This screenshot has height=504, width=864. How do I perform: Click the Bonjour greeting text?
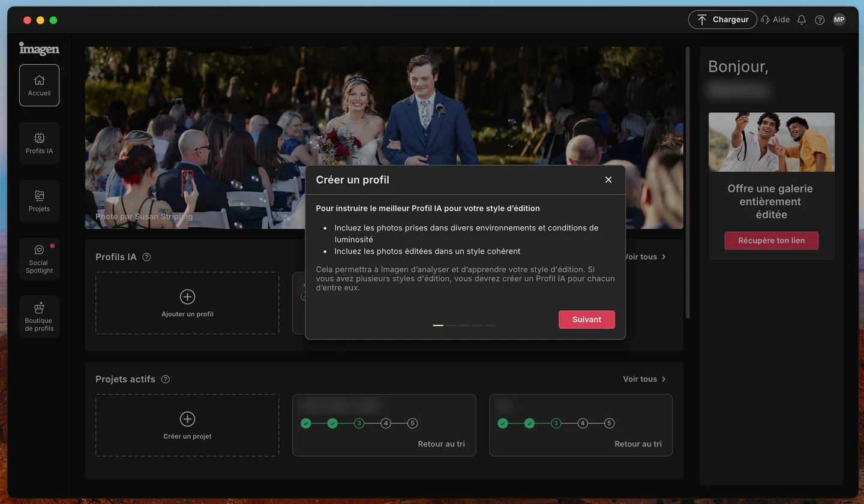[x=739, y=67]
